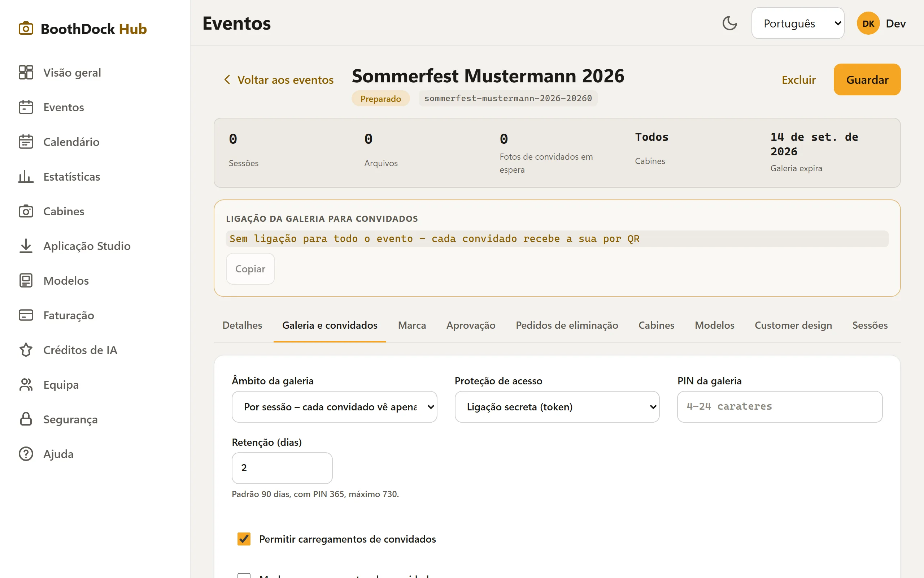Image resolution: width=924 pixels, height=578 pixels.
Task: Click the Cabines camera icon in sidebar
Action: [x=26, y=211]
